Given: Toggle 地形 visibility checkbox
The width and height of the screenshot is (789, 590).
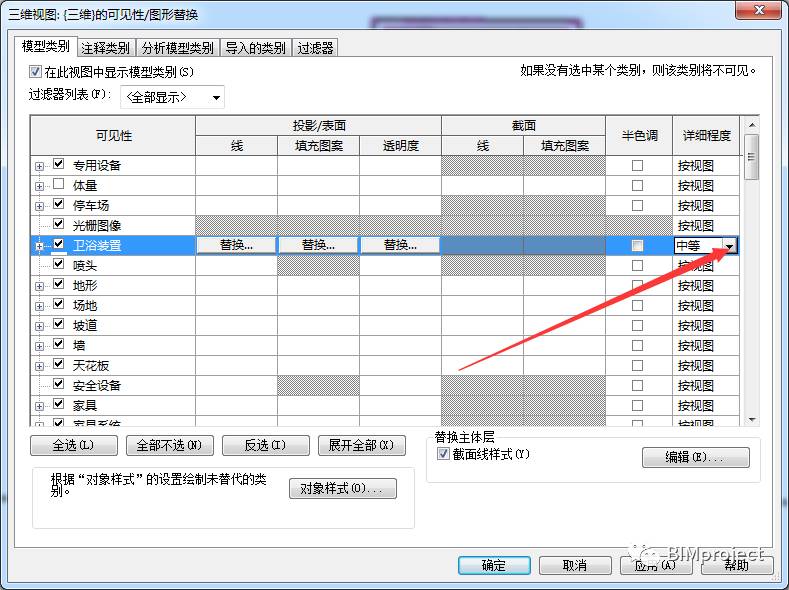Looking at the screenshot, I should (58, 284).
